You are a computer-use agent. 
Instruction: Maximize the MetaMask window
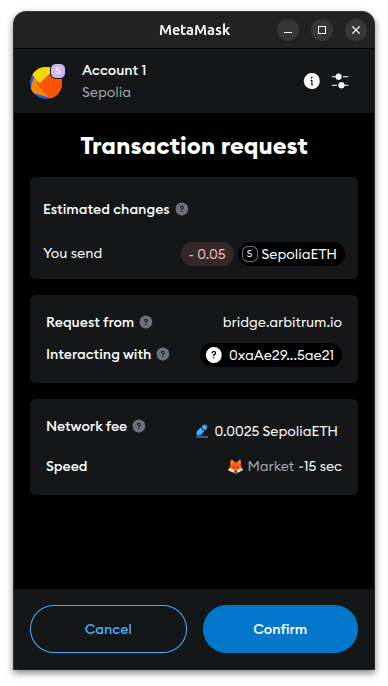(x=322, y=30)
